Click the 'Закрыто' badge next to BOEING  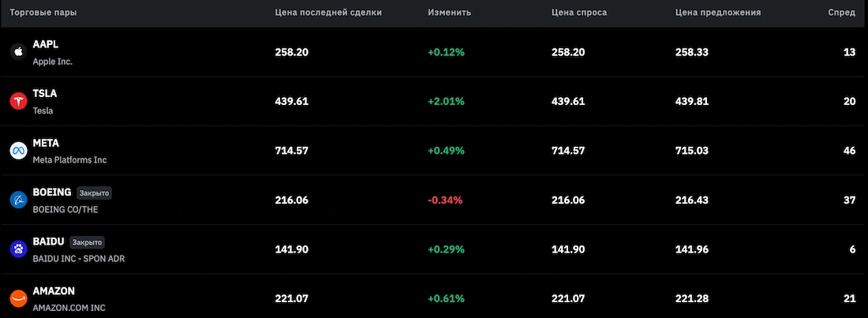point(95,193)
